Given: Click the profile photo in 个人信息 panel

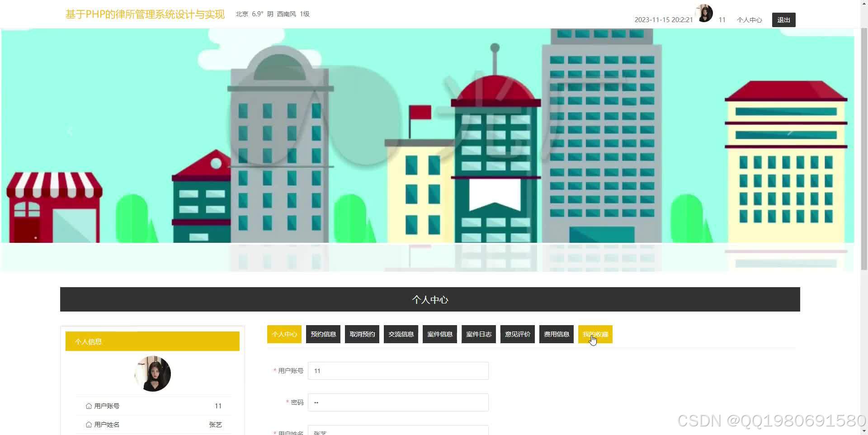Looking at the screenshot, I should tap(152, 373).
